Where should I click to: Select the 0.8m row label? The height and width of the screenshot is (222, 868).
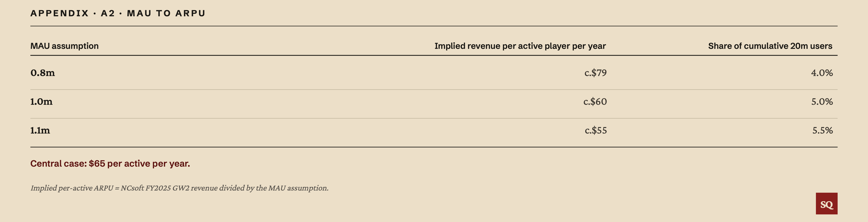coord(42,73)
